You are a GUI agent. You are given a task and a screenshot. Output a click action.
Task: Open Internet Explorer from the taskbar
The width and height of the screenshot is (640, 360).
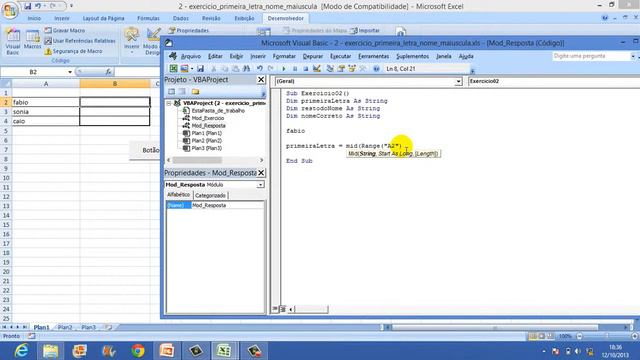coord(21,351)
